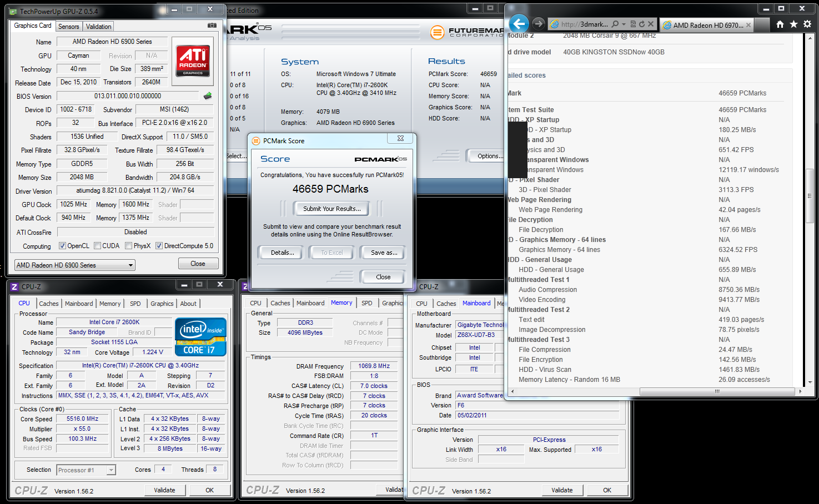Image resolution: width=819 pixels, height=504 pixels.
Task: Click the Save as... button
Action: click(x=384, y=253)
